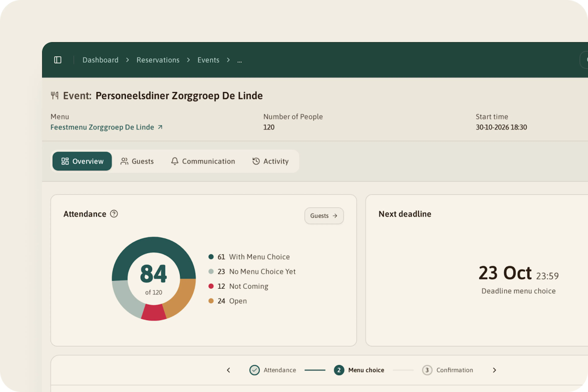Go to previous step with left chevron

[228, 370]
